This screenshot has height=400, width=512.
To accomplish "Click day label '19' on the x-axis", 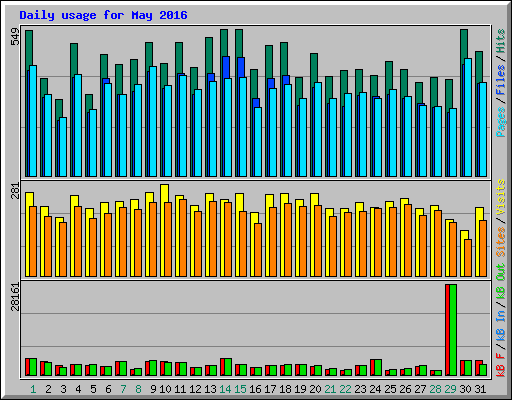I will tap(300, 389).
